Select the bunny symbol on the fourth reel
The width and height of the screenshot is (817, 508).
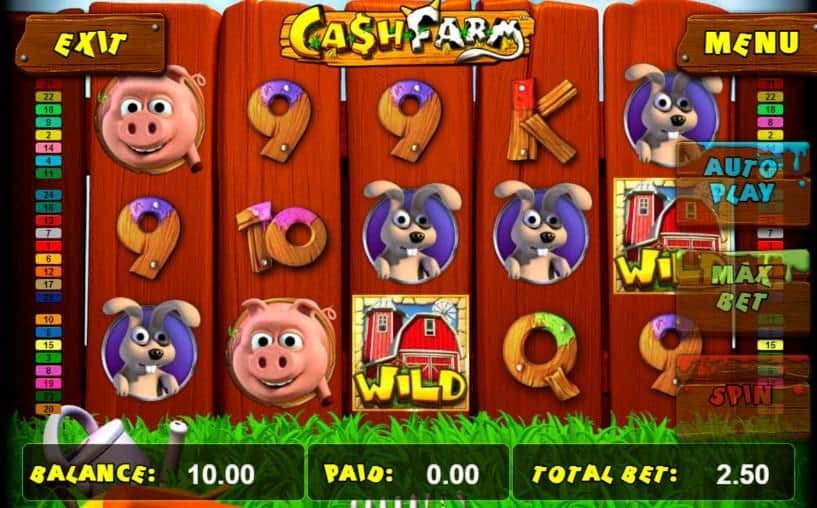[x=542, y=231]
